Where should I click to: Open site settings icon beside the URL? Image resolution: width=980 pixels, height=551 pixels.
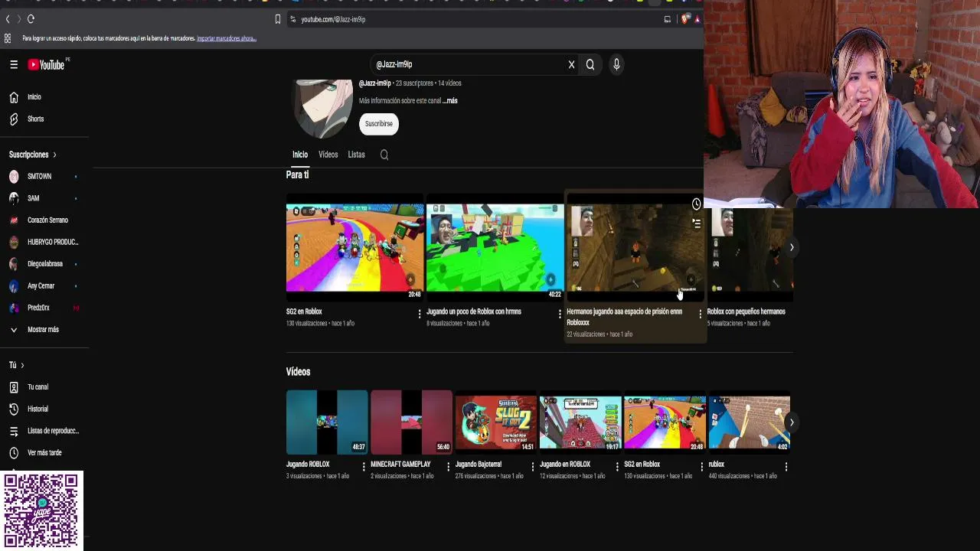point(292,19)
